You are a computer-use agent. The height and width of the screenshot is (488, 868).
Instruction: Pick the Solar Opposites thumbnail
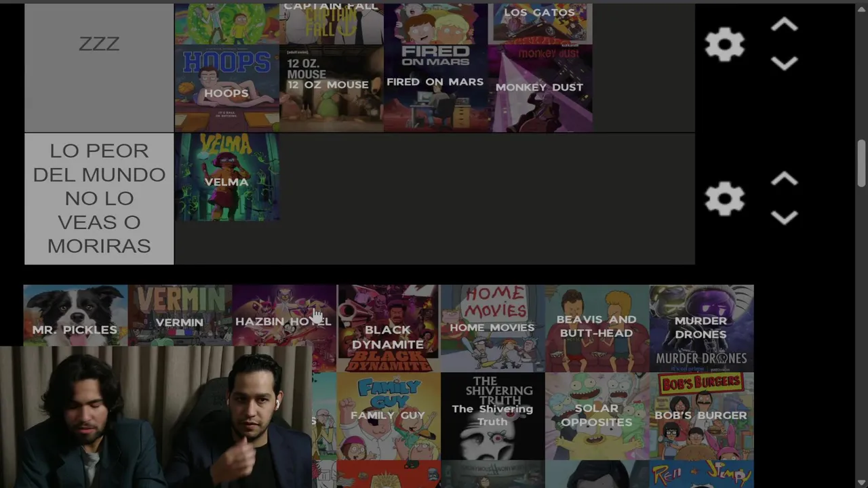pos(597,416)
